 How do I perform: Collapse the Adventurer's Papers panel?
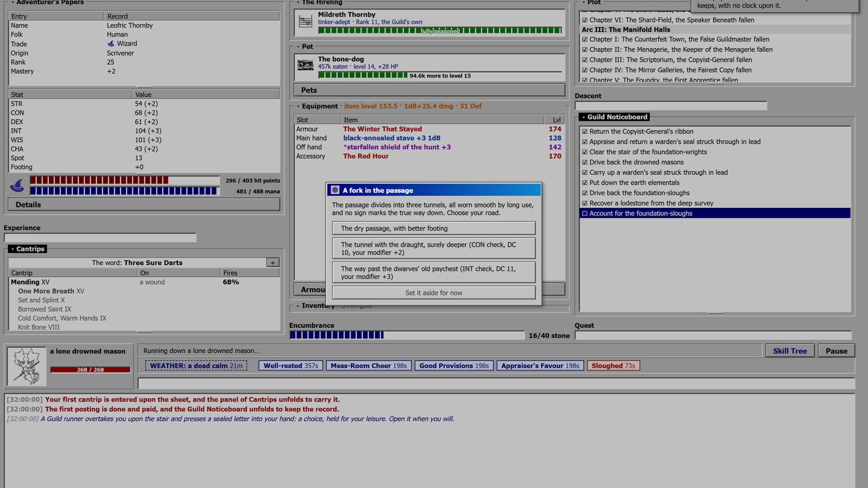(x=12, y=2)
